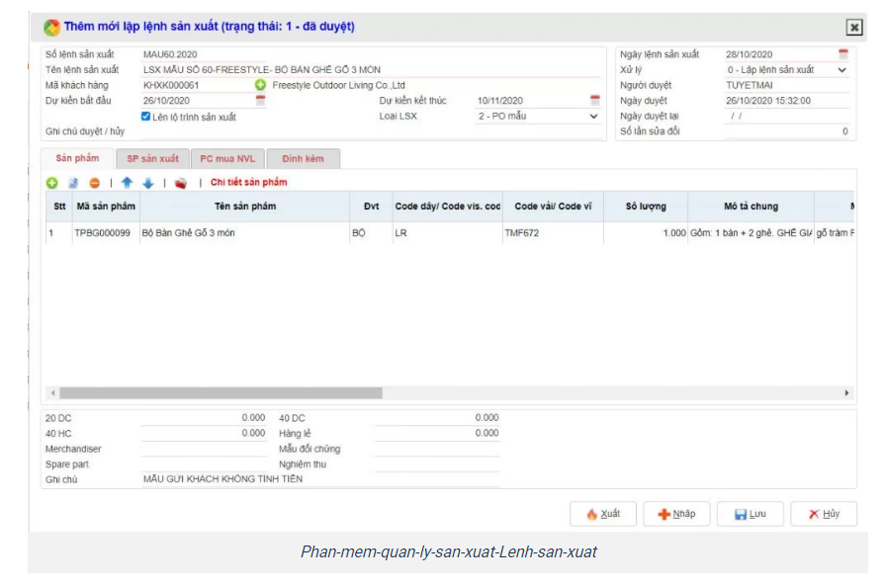Click the Chi tiết sản phẩm link
886x588 pixels.
(248, 183)
